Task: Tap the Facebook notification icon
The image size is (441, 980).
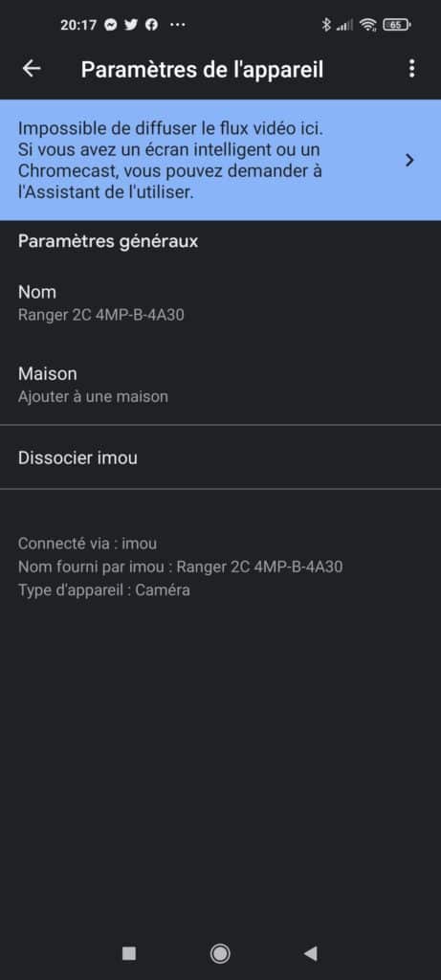Action: click(151, 25)
